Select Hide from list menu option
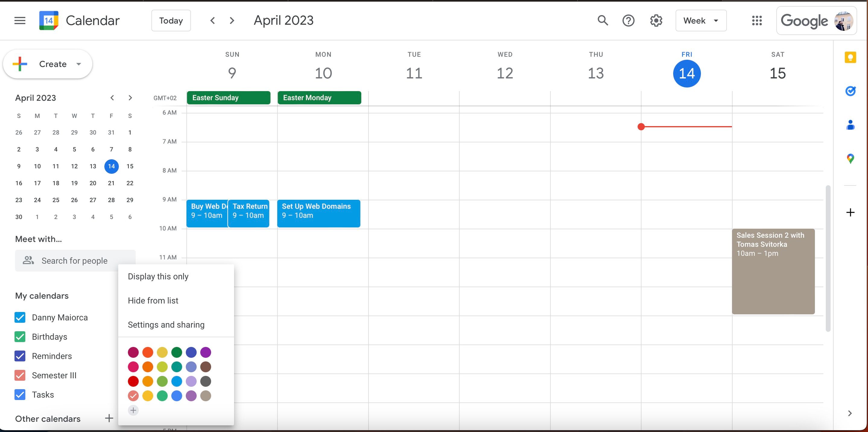 [153, 300]
